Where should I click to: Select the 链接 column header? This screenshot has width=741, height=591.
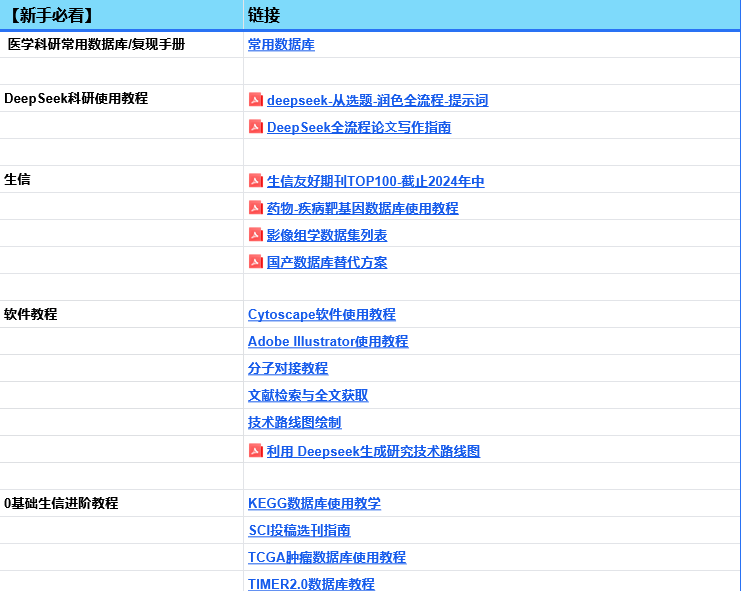[x=492, y=15]
